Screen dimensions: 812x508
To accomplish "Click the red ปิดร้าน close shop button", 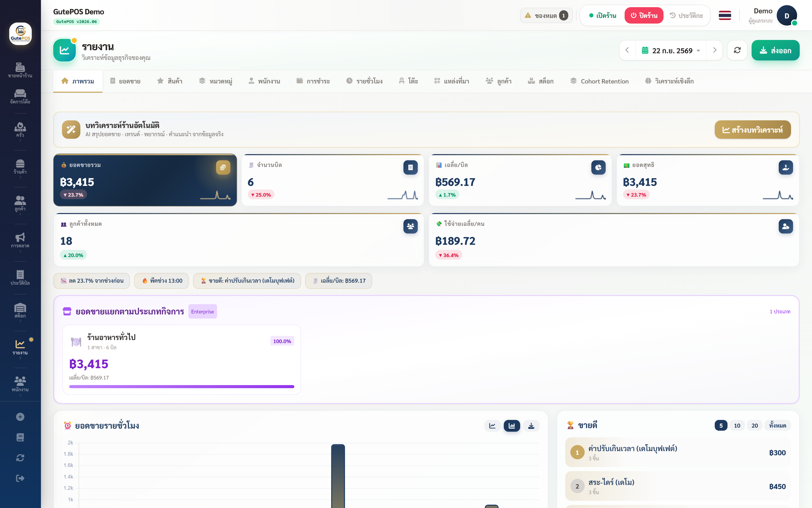I will tap(644, 15).
